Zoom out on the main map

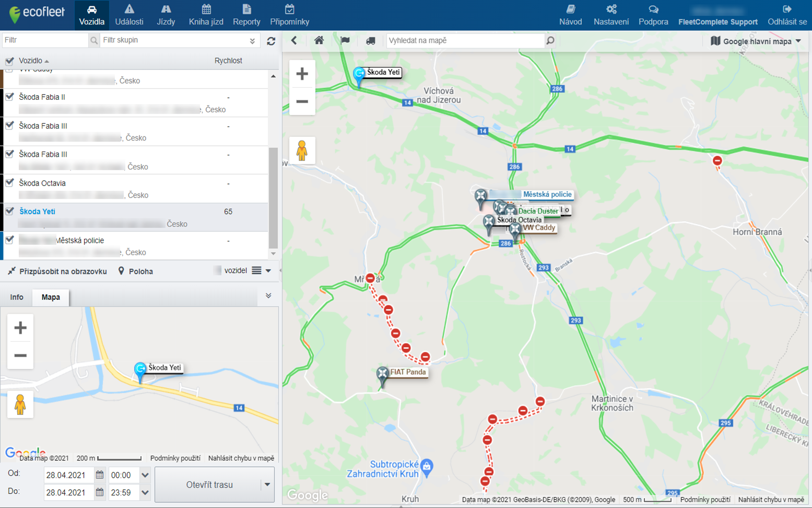(x=302, y=101)
